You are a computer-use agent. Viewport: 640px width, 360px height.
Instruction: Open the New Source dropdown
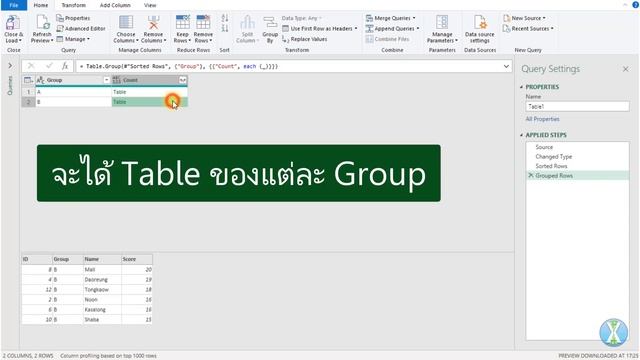524,18
